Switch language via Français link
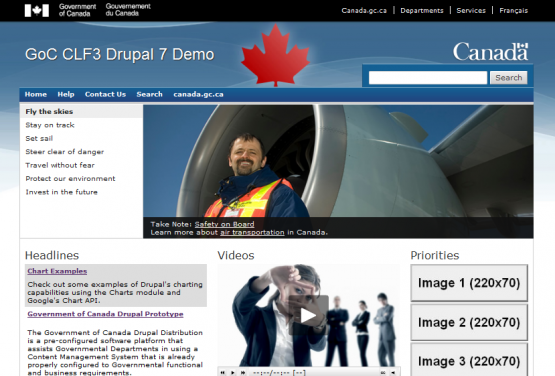 [x=513, y=11]
